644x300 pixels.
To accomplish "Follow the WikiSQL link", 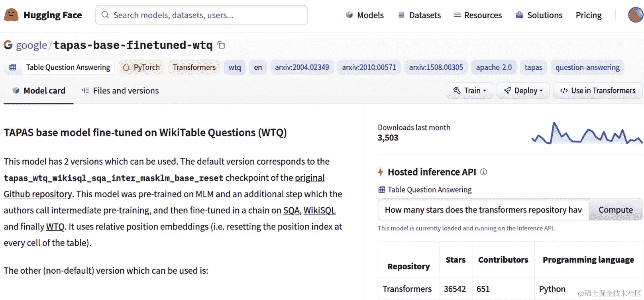I will click(x=319, y=210).
